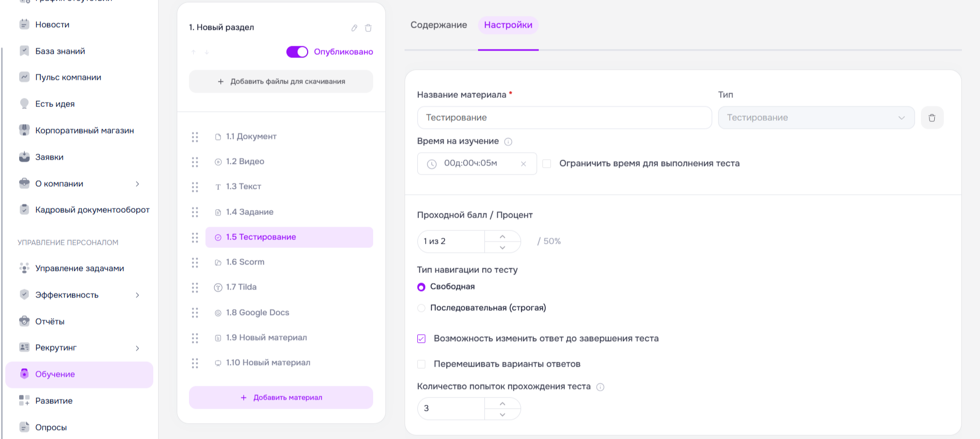980x439 pixels.
Task: Increase the attempts count with the up arrow
Action: coord(503,403)
